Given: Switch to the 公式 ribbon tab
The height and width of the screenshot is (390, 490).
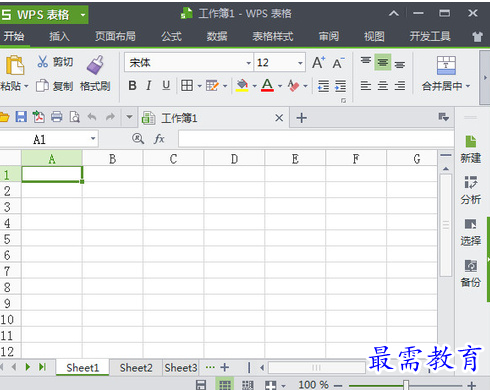Looking at the screenshot, I should [172, 36].
